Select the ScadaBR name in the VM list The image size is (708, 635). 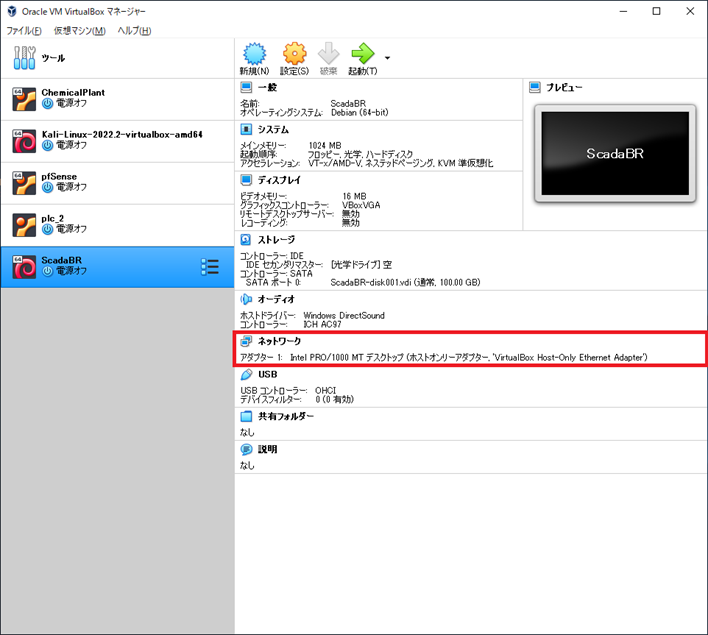tap(62, 261)
